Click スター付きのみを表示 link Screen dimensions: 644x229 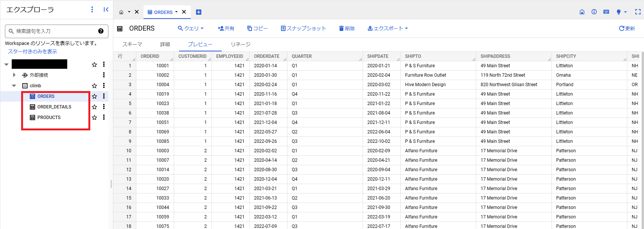click(x=32, y=51)
